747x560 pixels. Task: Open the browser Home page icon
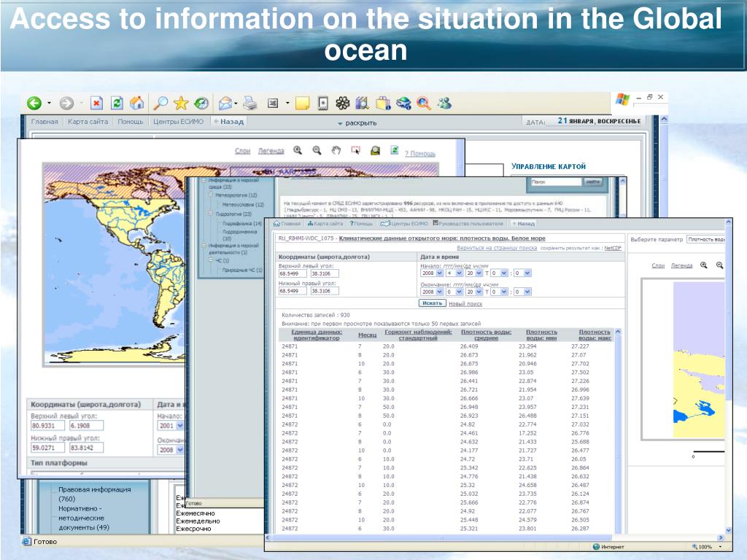pos(137,102)
